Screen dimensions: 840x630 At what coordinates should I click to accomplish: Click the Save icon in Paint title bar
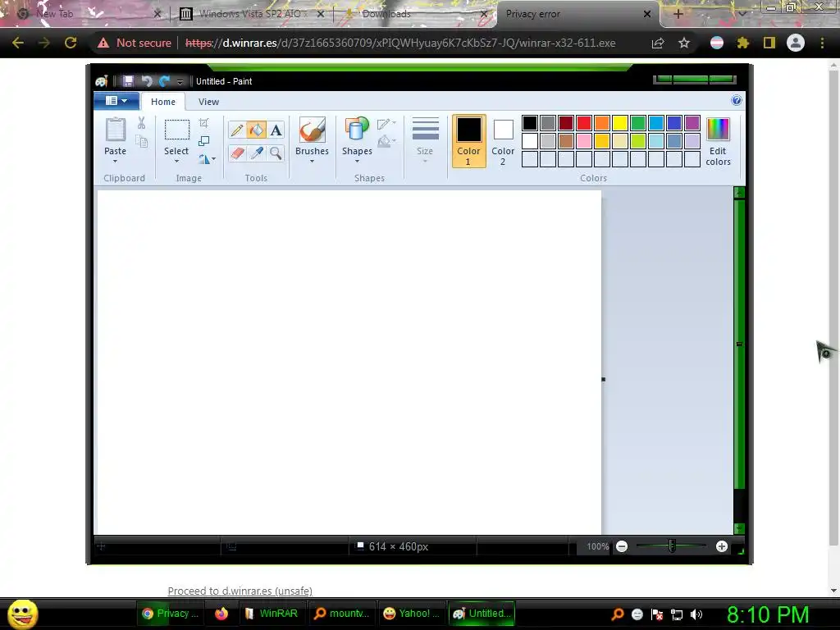point(128,81)
